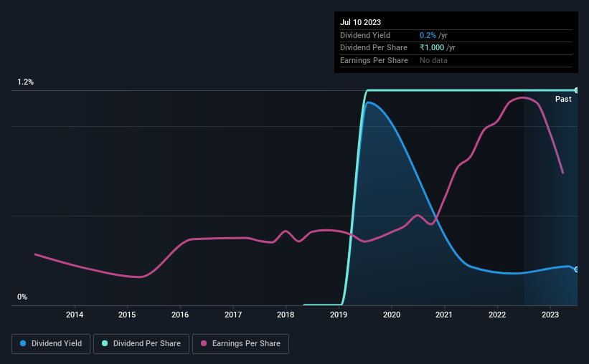Click the Past label in the chart
This screenshot has height=364, width=589.
(x=563, y=99)
